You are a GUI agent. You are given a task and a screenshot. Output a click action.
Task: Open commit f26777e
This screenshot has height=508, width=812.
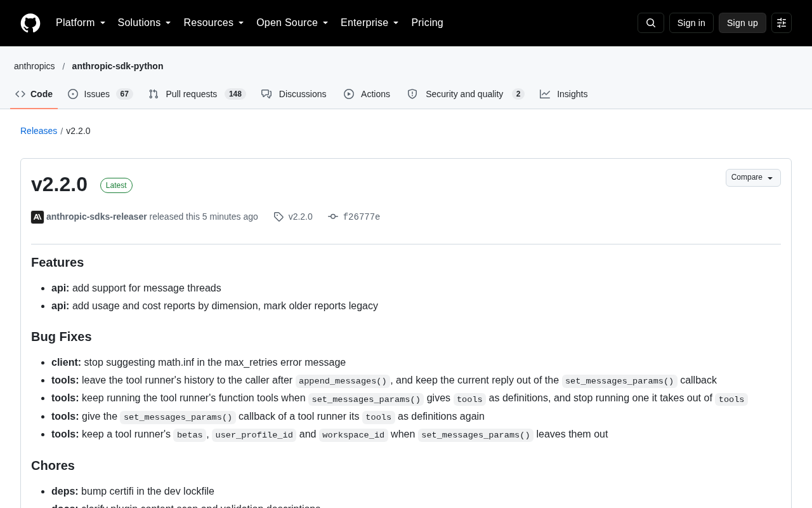[362, 217]
